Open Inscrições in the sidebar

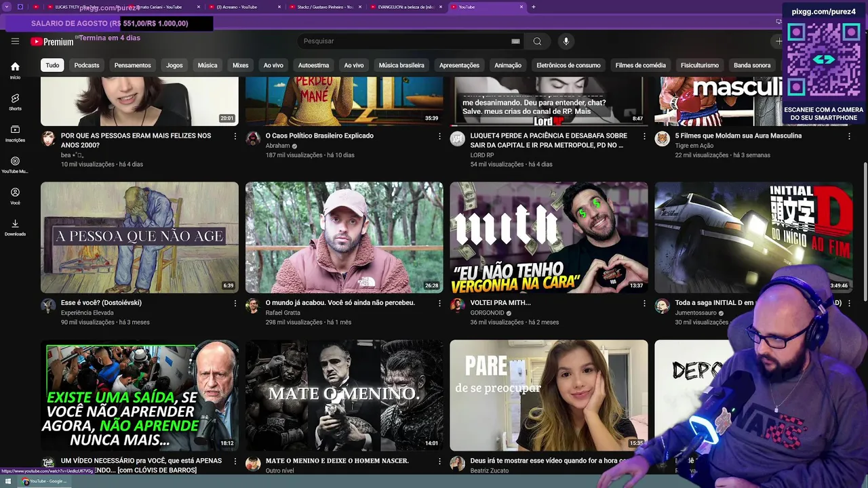click(15, 133)
